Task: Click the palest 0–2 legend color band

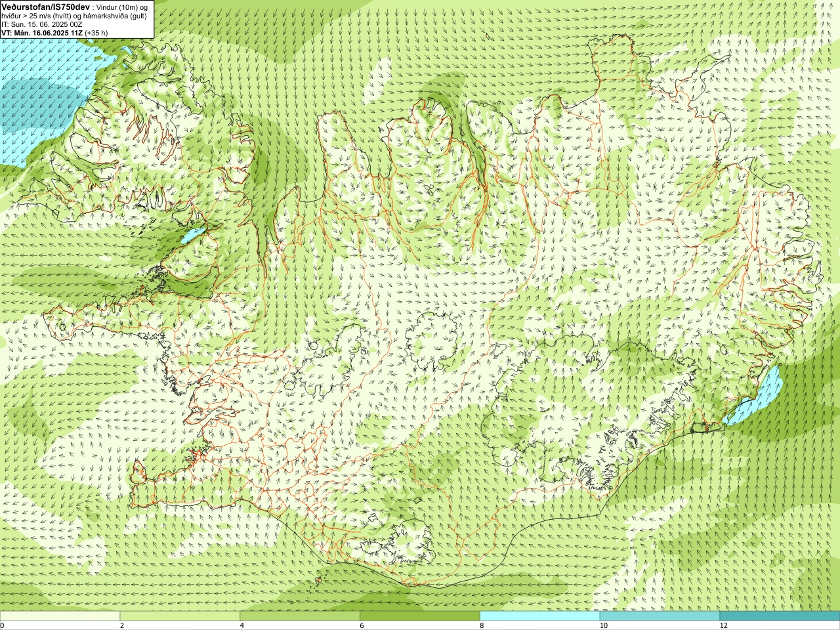Action: pyautogui.click(x=60, y=616)
